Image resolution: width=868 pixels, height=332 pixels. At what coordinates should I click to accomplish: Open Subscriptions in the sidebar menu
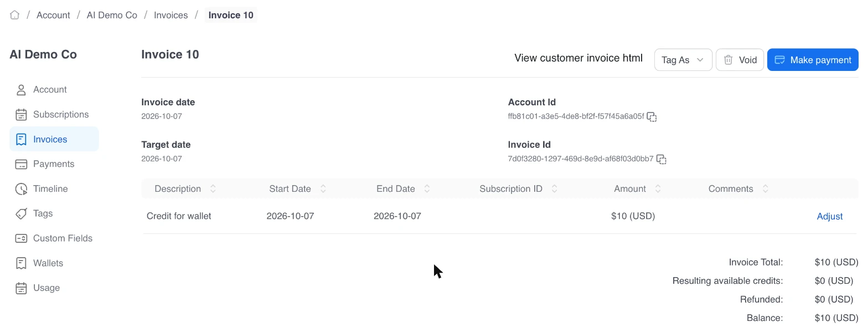(54, 115)
